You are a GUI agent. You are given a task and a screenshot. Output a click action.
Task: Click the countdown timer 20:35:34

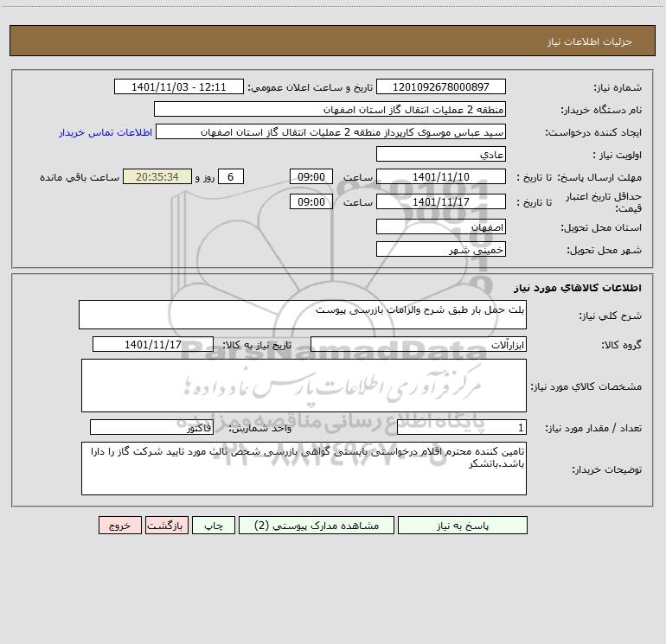tap(157, 176)
